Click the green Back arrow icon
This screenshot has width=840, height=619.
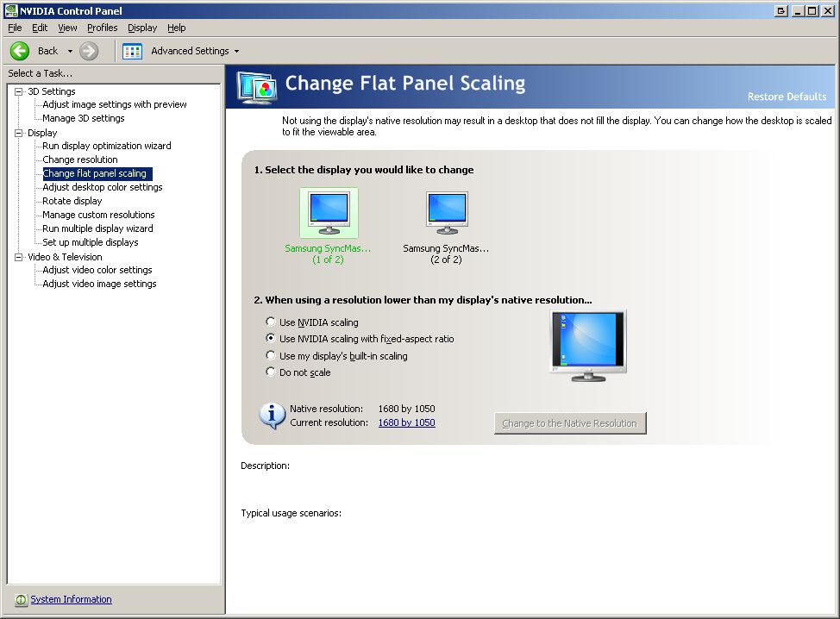coord(20,51)
